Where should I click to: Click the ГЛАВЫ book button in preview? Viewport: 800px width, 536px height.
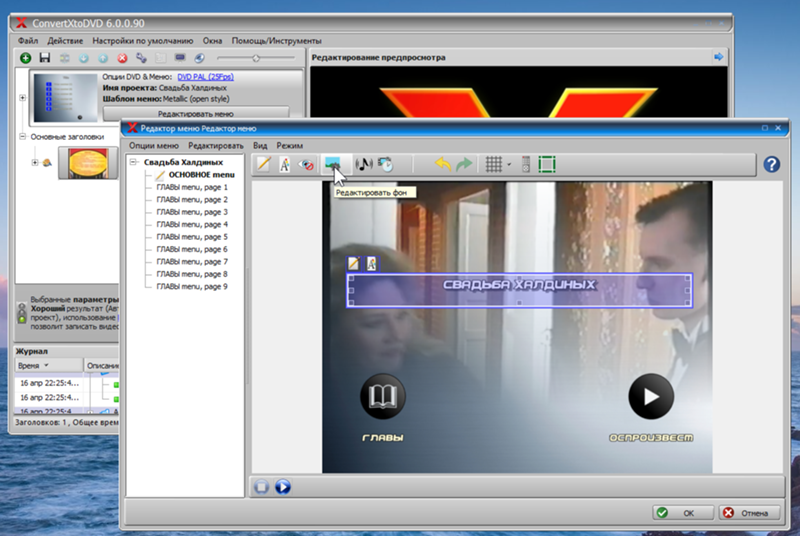383,396
